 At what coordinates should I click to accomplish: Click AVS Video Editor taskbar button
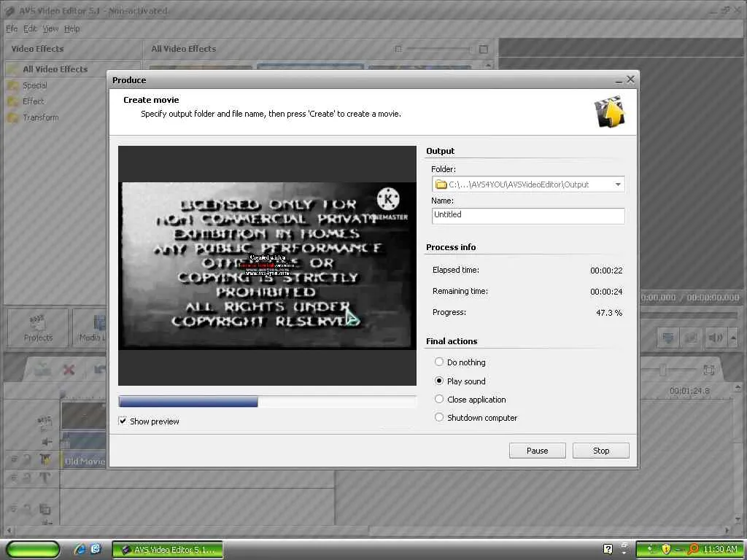pos(168,550)
